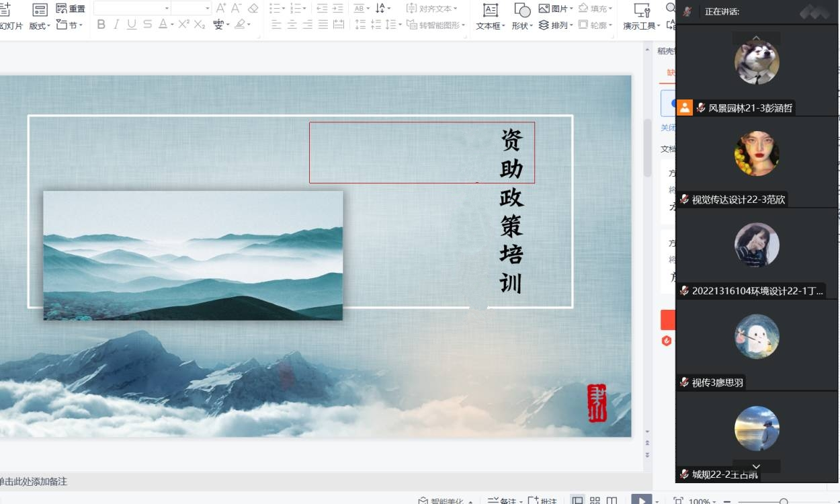Adjust the zoom slider handle
The height and width of the screenshot is (504, 840).
(x=784, y=501)
